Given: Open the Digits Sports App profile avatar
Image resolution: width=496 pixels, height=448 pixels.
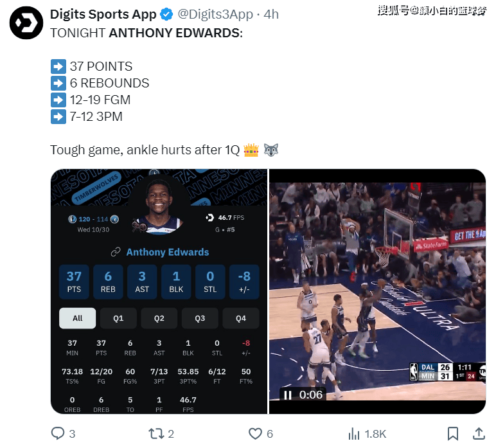Looking at the screenshot, I should tap(26, 22).
